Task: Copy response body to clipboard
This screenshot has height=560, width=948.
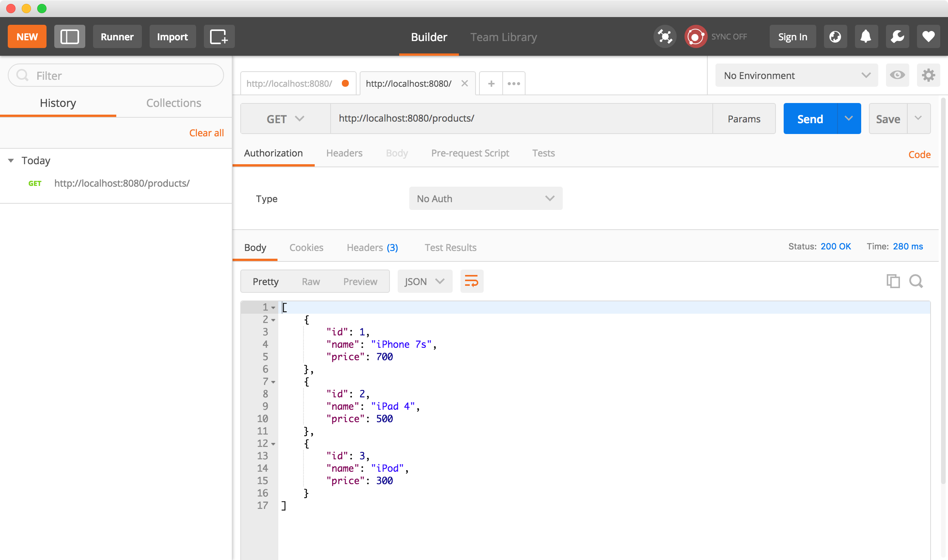Action: [x=893, y=281]
